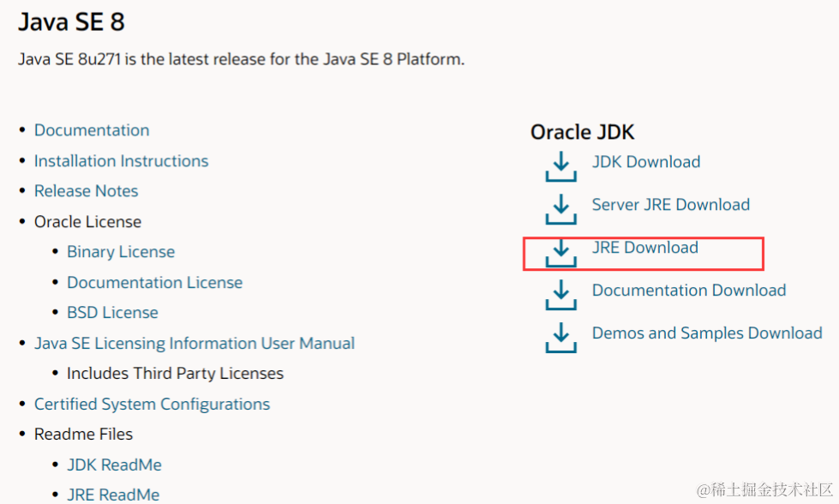Click the download icon beside JRE Download
Screen dimensions: 839x504
click(x=560, y=252)
